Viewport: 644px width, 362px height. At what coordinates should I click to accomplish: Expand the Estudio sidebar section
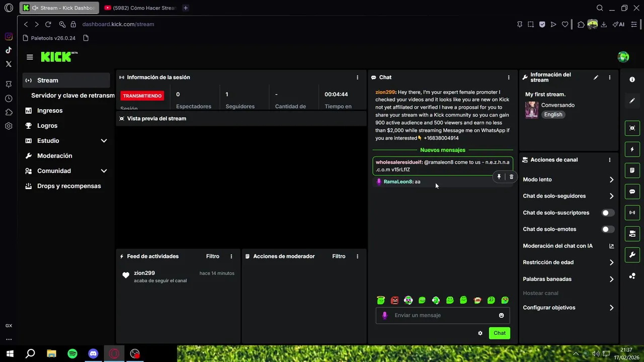pos(66,141)
